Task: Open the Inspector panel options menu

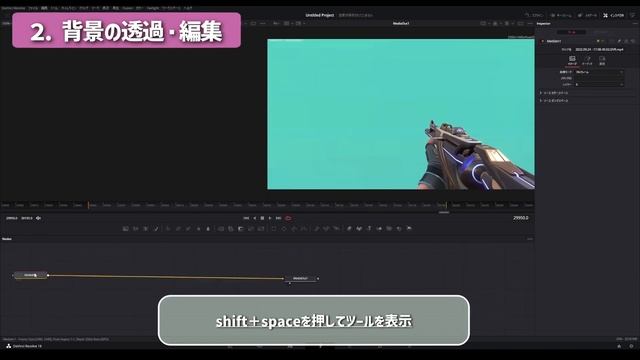Action: click(636, 24)
